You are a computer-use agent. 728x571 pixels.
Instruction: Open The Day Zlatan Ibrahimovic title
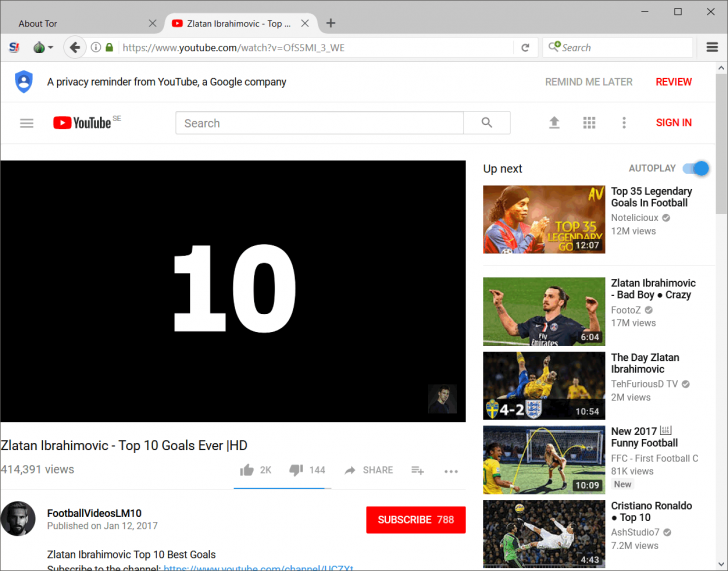pos(645,363)
